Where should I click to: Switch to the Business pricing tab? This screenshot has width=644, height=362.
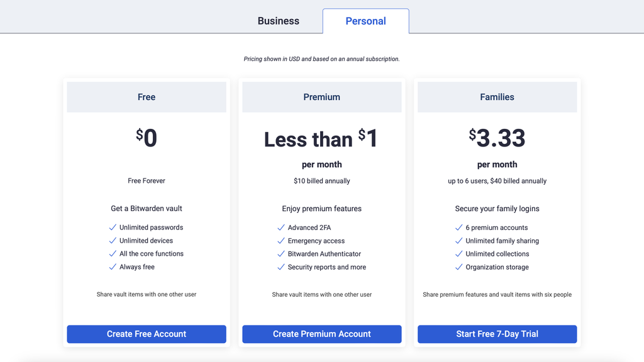(278, 21)
